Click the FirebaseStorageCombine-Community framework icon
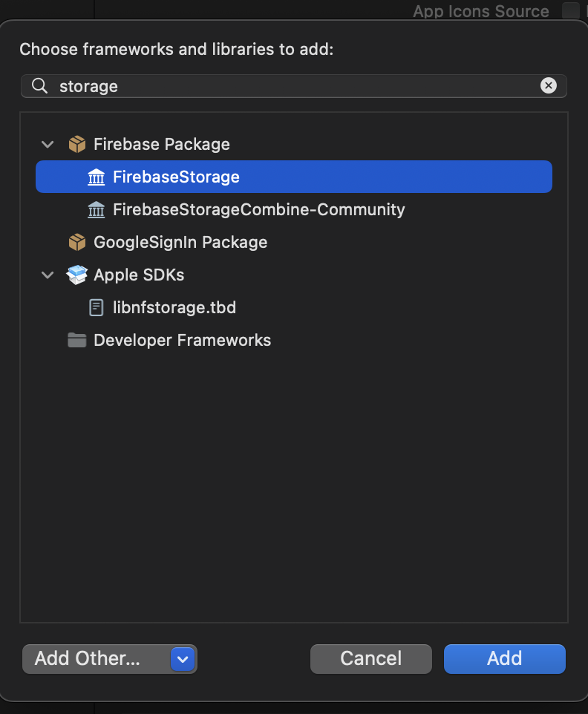This screenshot has width=588, height=714. (x=96, y=209)
